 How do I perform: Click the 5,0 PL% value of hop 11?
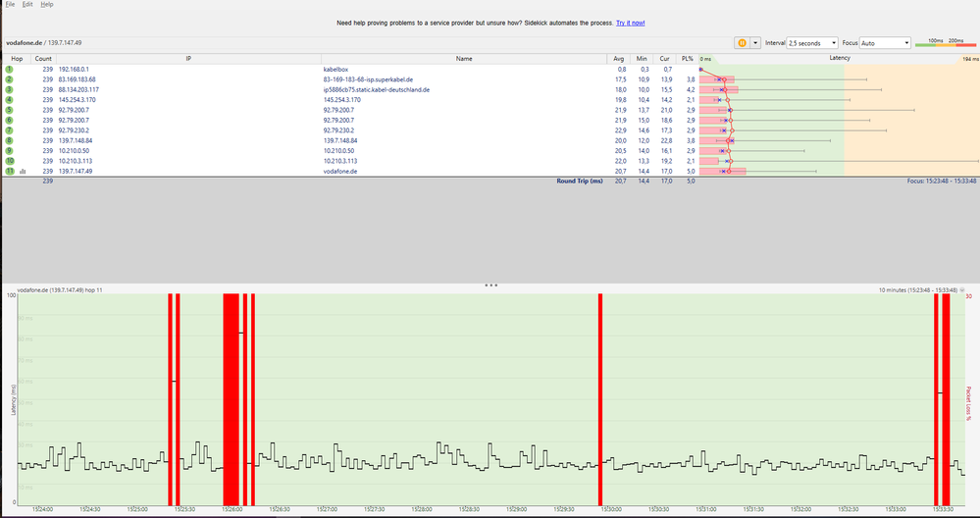[x=691, y=172]
